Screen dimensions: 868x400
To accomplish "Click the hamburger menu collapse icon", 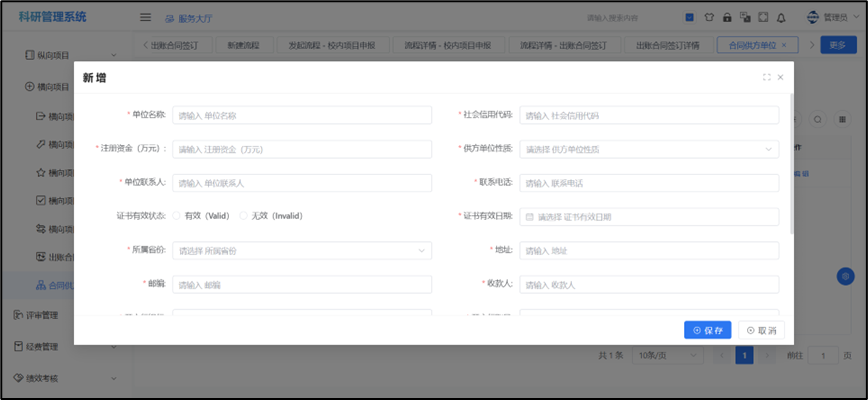I will click(x=146, y=17).
